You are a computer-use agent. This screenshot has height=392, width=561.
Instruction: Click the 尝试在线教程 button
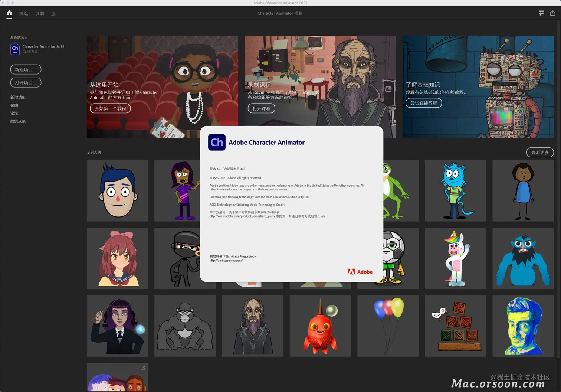pos(424,103)
